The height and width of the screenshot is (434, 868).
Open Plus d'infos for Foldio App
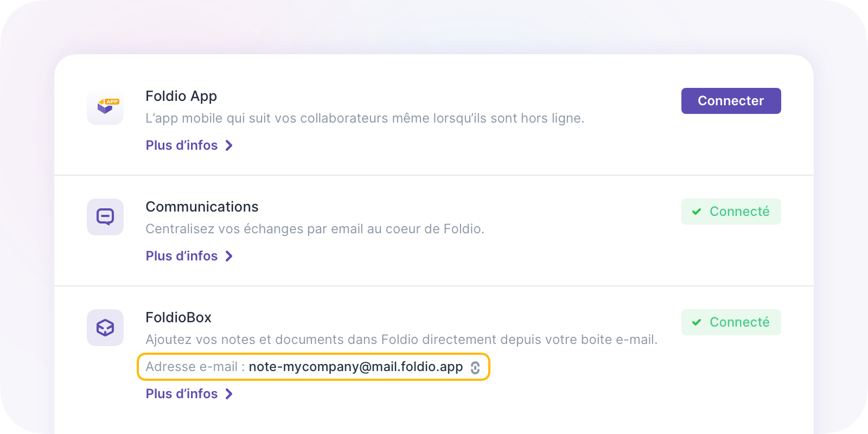182,145
